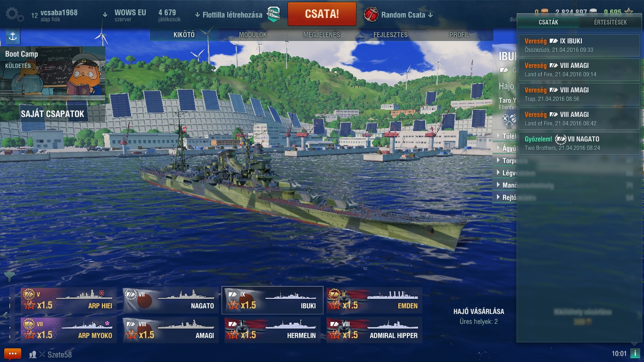Open the Random Csata battle type dropdown

[x=406, y=15]
